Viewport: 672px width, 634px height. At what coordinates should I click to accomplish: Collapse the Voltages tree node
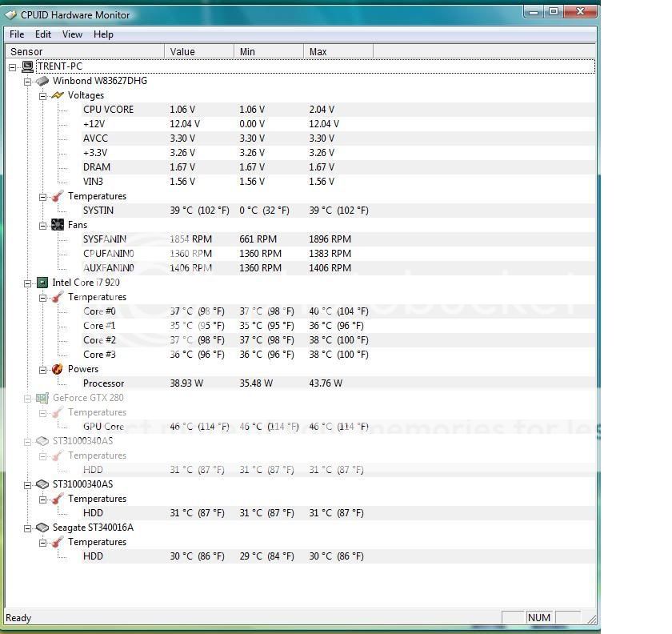coord(43,95)
